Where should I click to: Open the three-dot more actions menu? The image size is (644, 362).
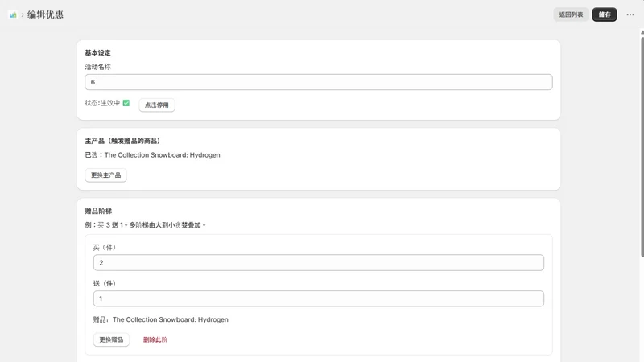[x=630, y=14]
